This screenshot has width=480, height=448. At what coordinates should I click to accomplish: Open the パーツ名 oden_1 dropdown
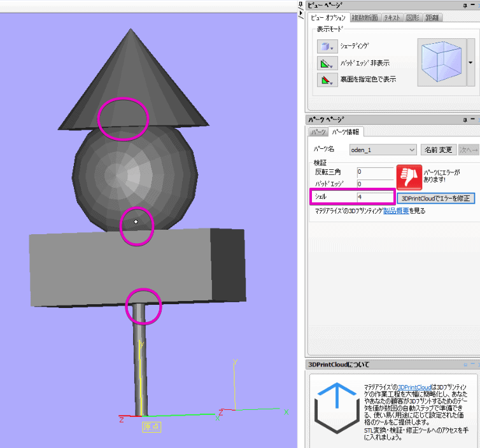[382, 150]
